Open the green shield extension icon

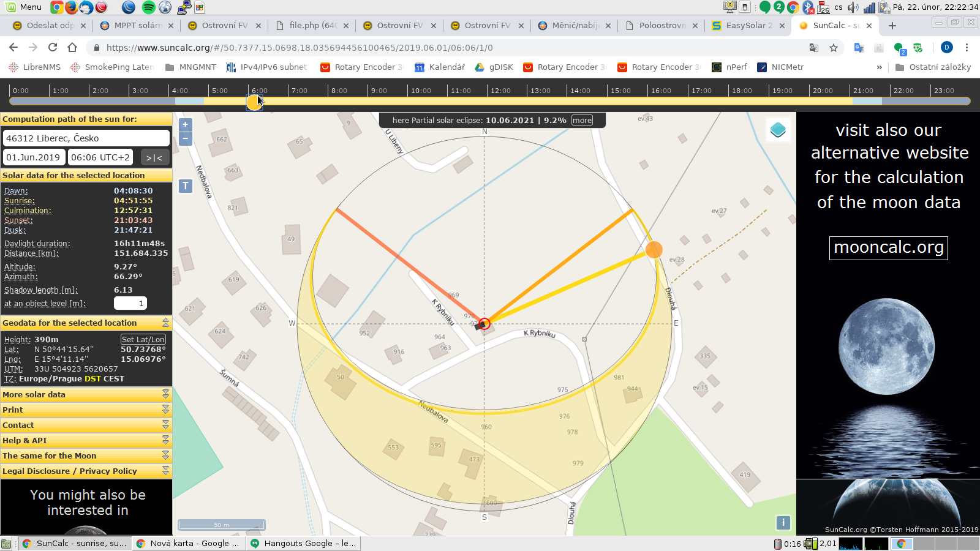click(x=918, y=48)
